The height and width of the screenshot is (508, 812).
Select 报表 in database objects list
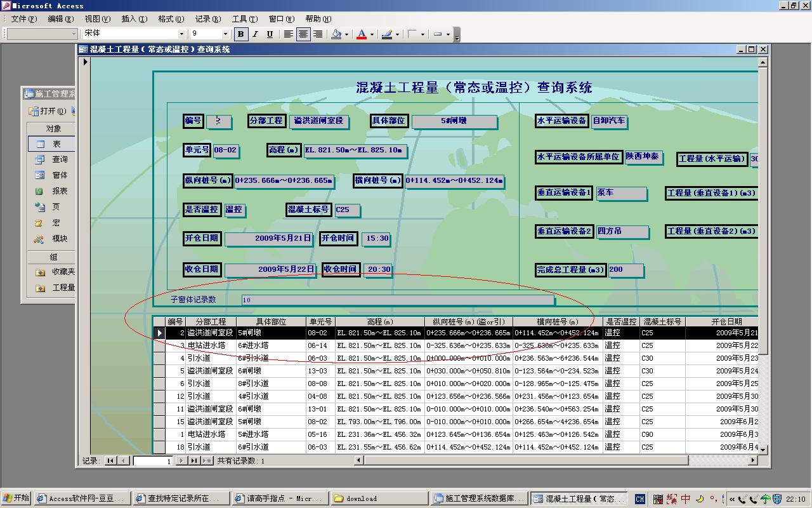click(51, 191)
